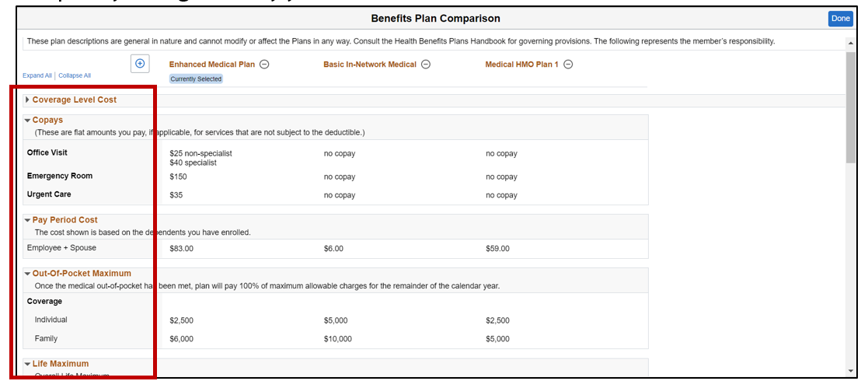Remove Basic In-Network Medical using minus icon
Screen dimensions: 868x388
pyautogui.click(x=426, y=65)
